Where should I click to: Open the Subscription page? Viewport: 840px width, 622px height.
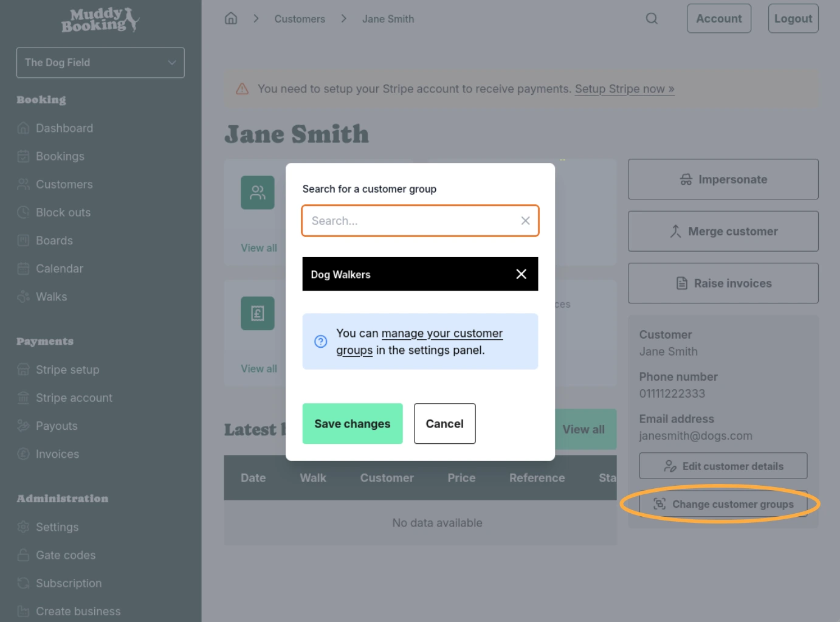click(68, 582)
